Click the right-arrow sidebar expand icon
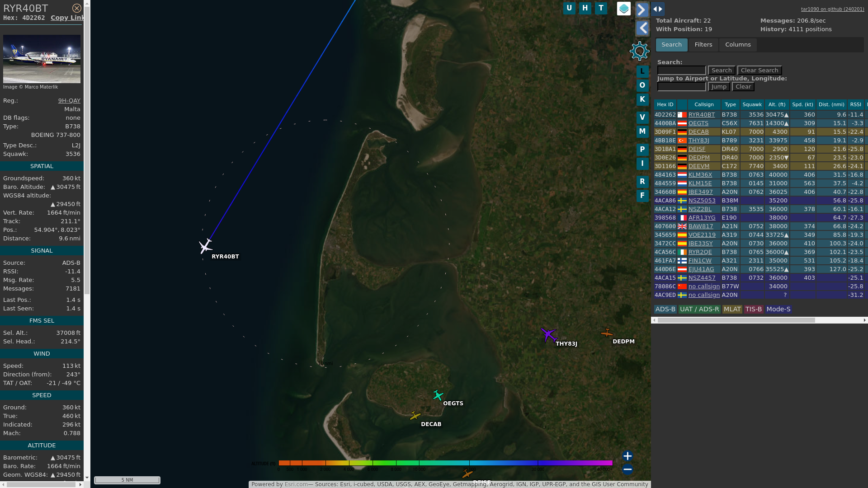868x488 pixels. (x=642, y=10)
